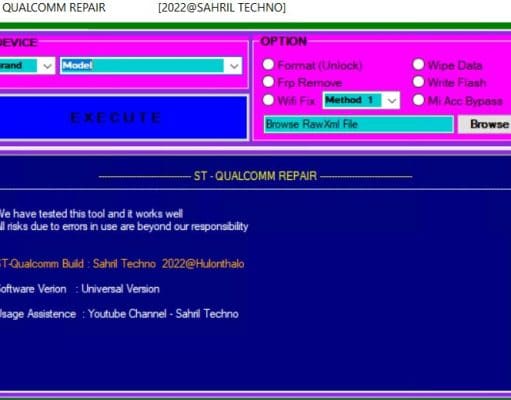Click the Browse button
Screen dimensions: 511x400
coord(485,124)
